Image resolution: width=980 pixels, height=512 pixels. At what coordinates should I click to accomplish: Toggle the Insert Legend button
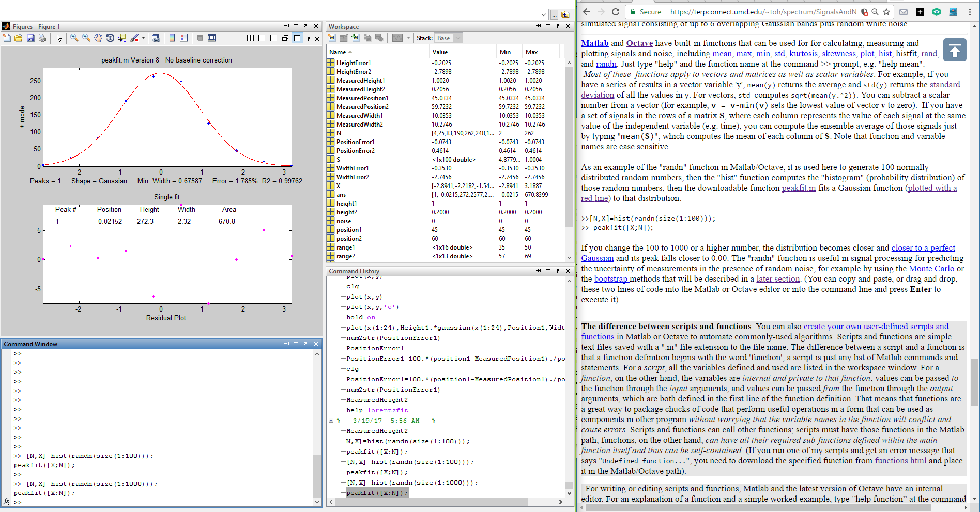(184, 38)
